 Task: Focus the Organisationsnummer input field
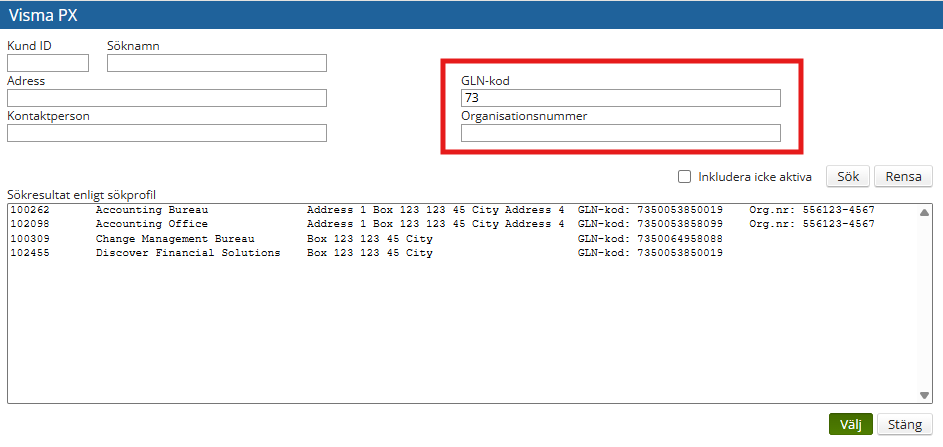pos(621,133)
